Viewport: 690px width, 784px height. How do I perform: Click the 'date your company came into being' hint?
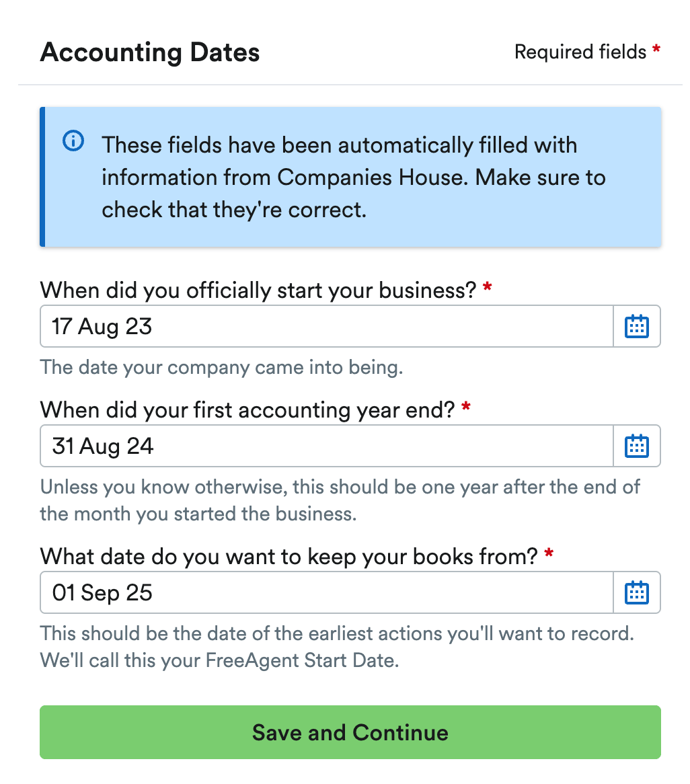tap(221, 368)
